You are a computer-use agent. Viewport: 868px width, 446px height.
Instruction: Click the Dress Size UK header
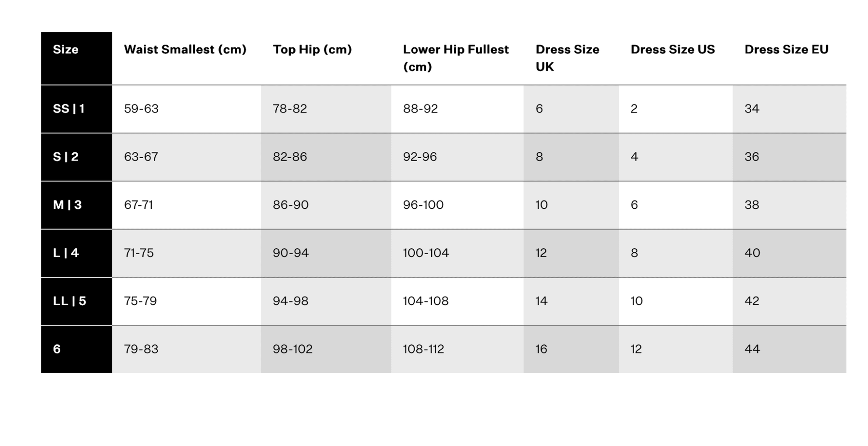tap(567, 58)
